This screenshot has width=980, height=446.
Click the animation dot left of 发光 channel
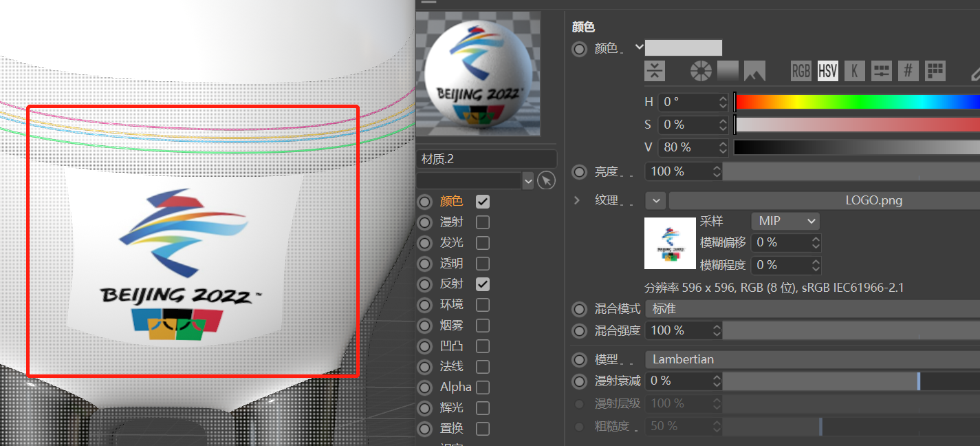pyautogui.click(x=425, y=243)
